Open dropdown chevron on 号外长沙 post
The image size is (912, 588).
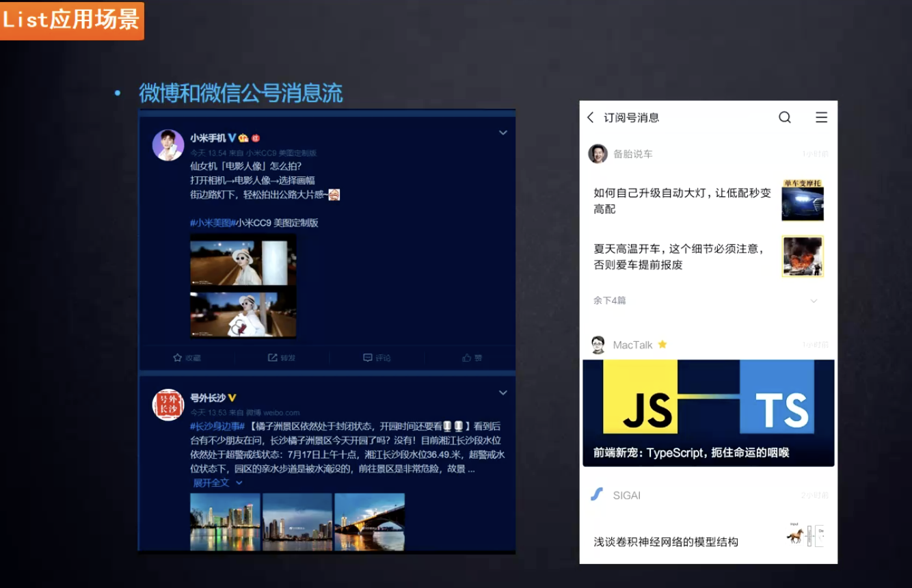502,392
